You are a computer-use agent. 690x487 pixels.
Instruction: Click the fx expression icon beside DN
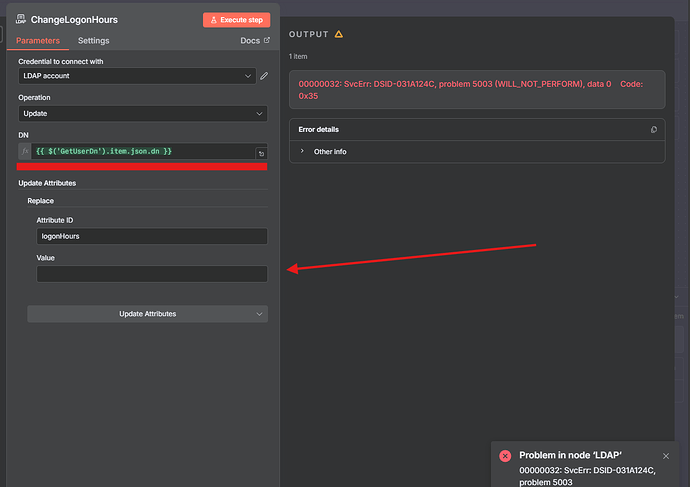click(x=25, y=151)
